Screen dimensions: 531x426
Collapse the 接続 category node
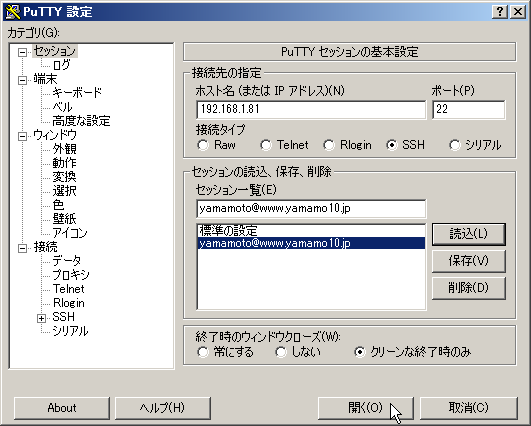pos(22,248)
